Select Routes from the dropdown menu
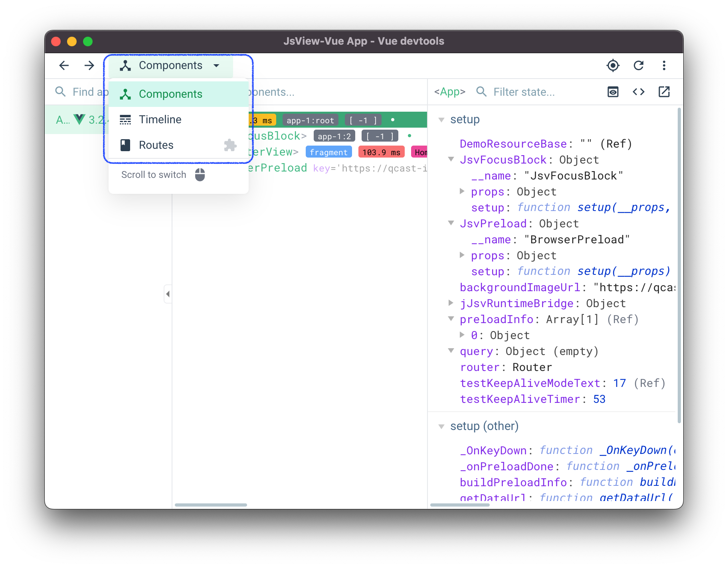This screenshot has height=568, width=728. pyautogui.click(x=156, y=145)
